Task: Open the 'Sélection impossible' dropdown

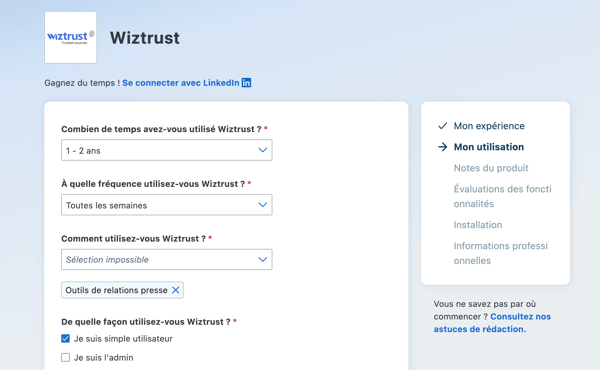Action: (x=166, y=259)
